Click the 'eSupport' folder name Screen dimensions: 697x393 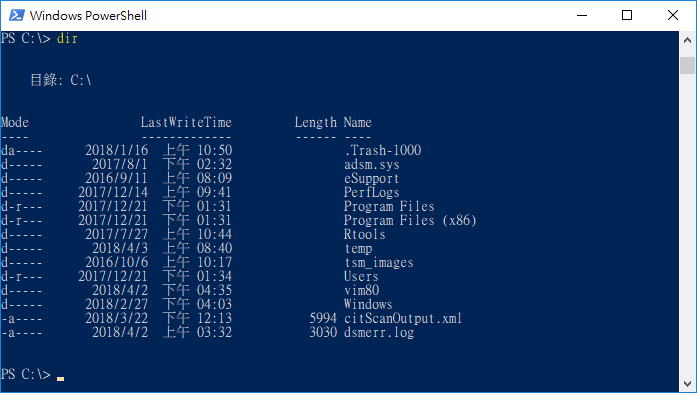coord(371,178)
